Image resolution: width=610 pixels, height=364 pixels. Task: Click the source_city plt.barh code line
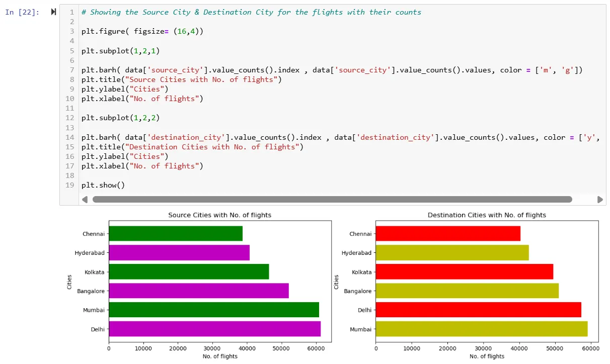click(x=332, y=70)
